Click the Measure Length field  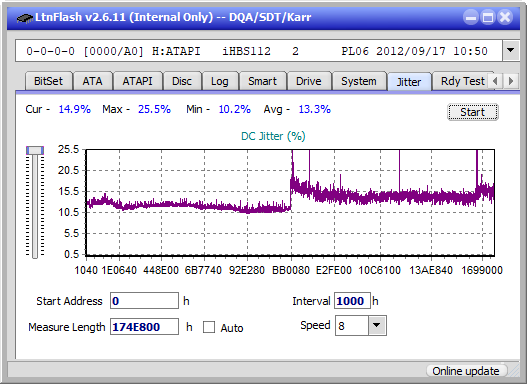145,327
